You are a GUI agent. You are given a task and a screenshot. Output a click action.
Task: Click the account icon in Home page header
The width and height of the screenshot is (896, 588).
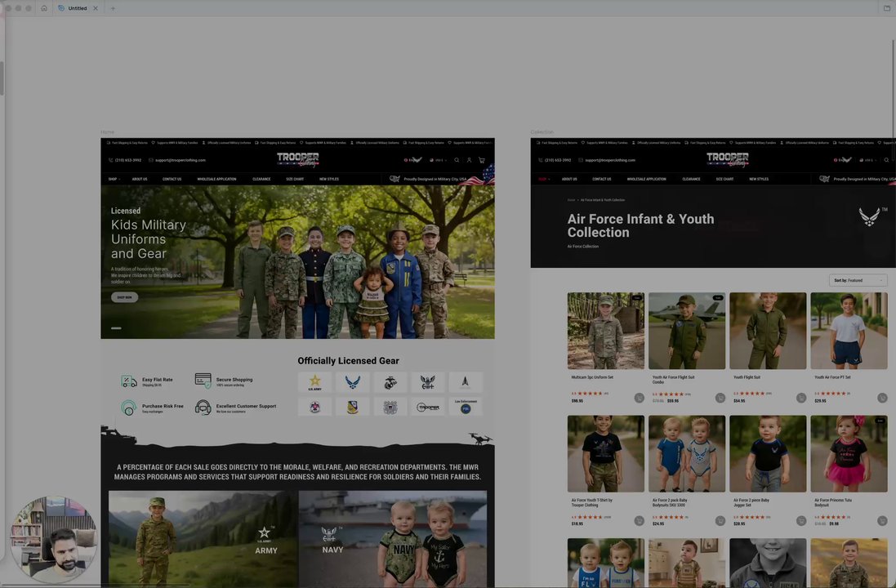click(x=469, y=160)
